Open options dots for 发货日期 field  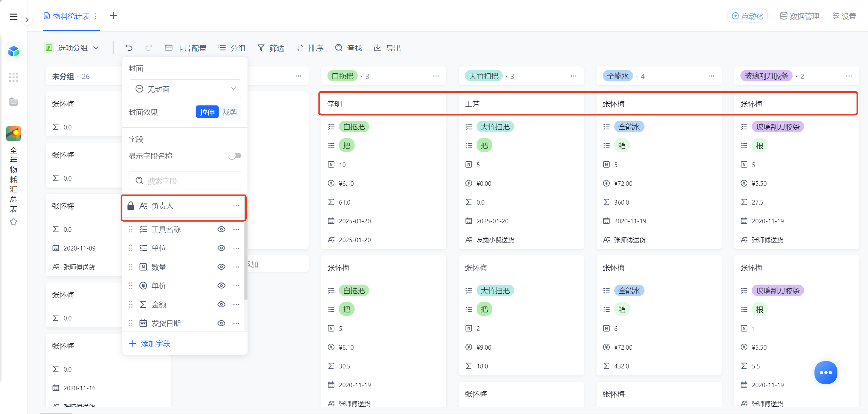[x=236, y=323]
